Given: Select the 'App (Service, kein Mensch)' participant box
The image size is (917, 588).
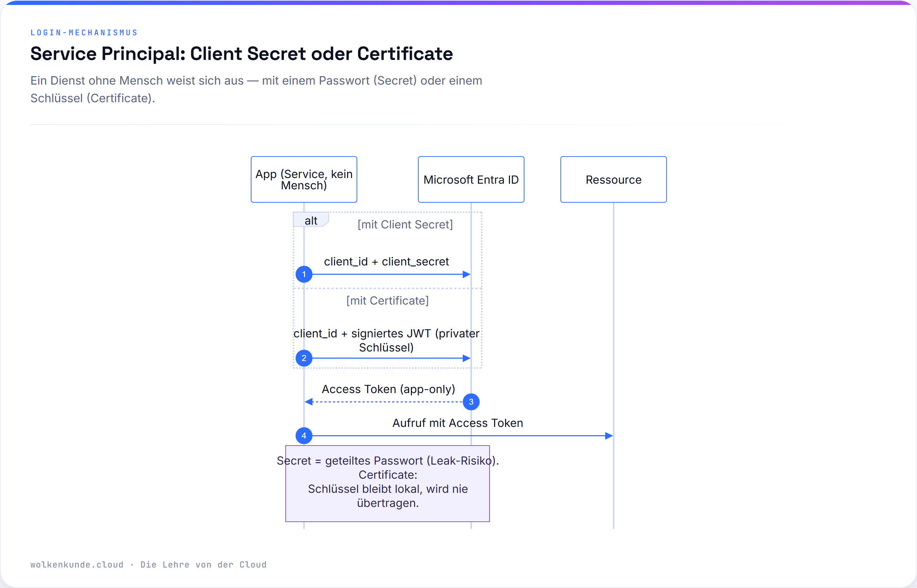Looking at the screenshot, I should (304, 179).
